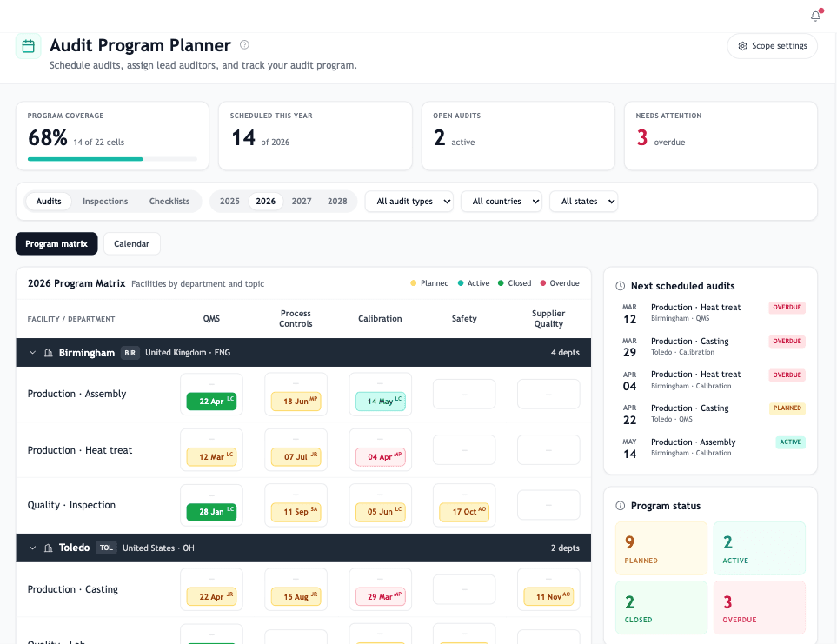Click the clock icon by Next scheduled audits
Image resolution: width=837 pixels, height=644 pixels.
[621, 286]
